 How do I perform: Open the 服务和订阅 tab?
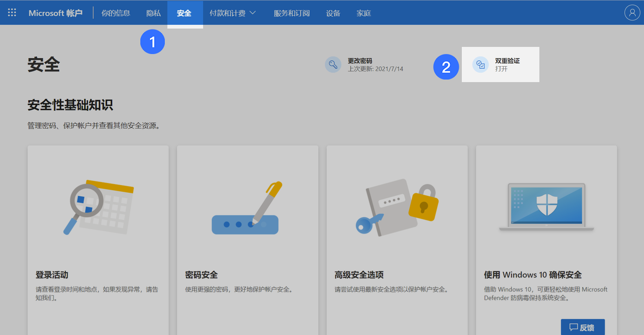click(291, 13)
